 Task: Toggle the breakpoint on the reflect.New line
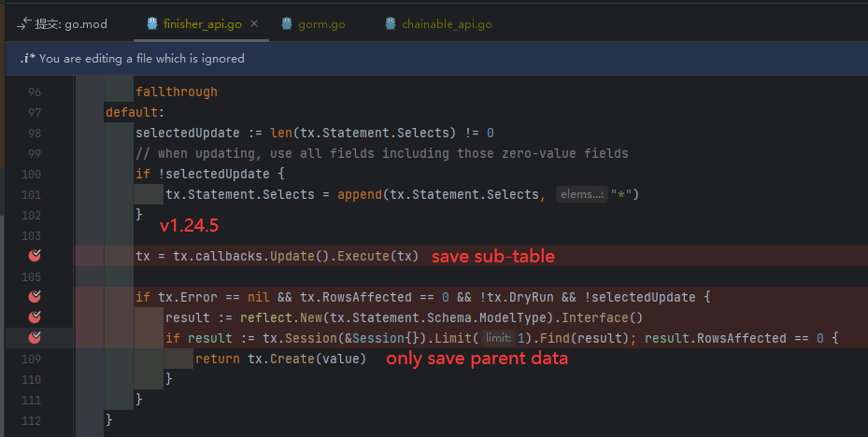35,317
